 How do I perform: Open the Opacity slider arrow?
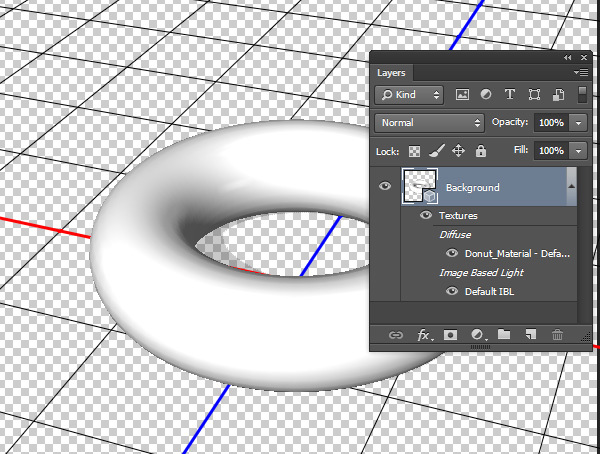(x=580, y=123)
